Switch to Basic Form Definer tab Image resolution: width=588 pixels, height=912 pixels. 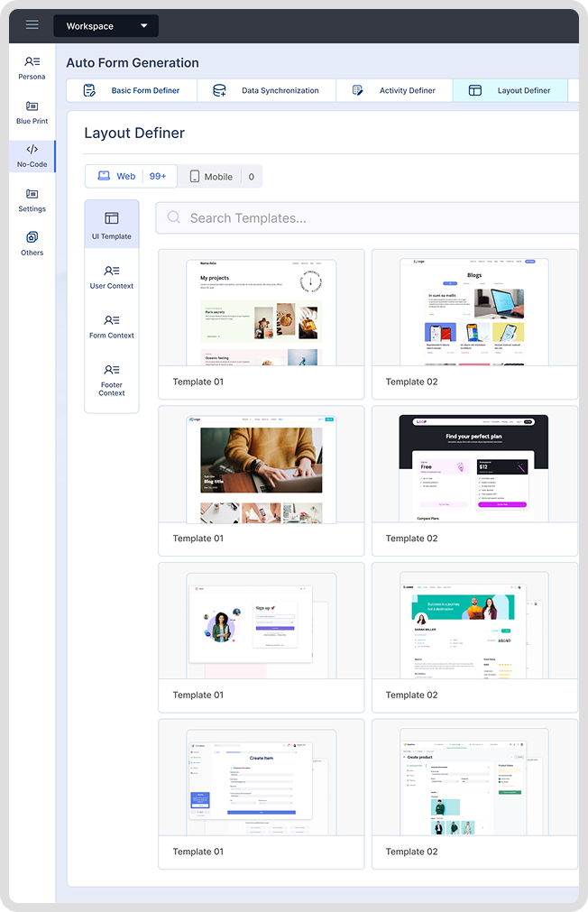pyautogui.click(x=133, y=90)
